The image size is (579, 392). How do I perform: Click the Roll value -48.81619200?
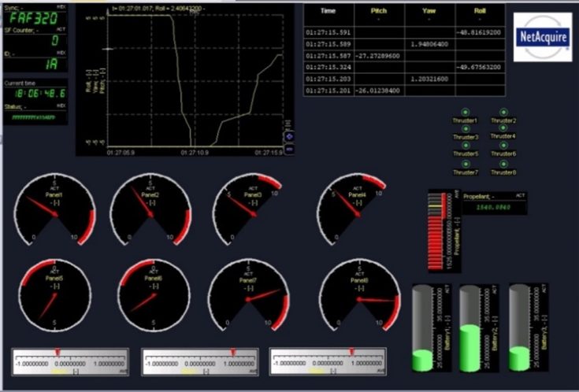tap(478, 32)
